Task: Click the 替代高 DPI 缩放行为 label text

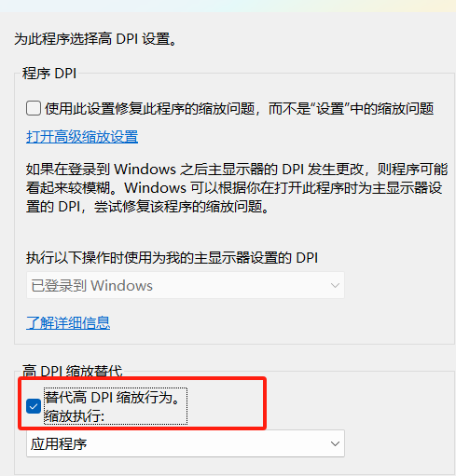Action: click(x=112, y=398)
